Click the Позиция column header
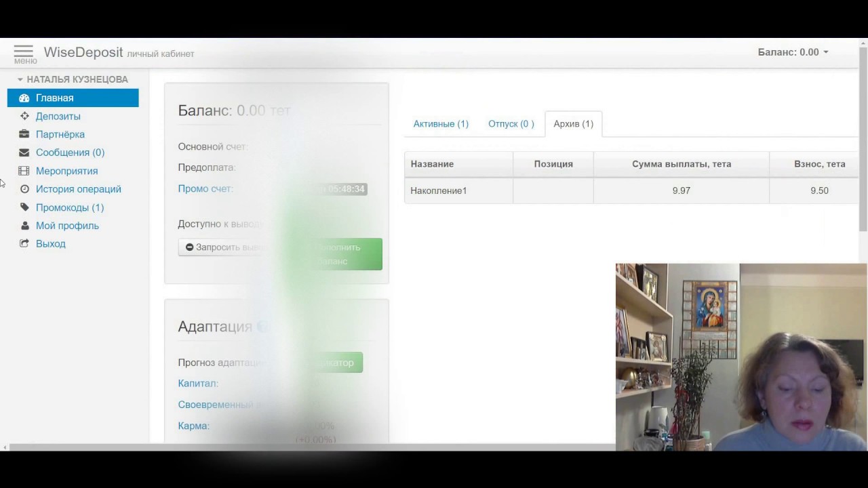This screenshot has height=488, width=868. (x=553, y=164)
